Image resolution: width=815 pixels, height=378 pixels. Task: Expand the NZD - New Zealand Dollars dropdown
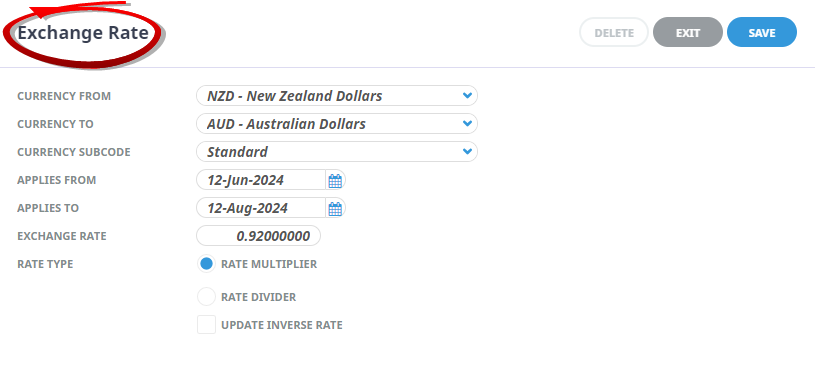(x=337, y=96)
